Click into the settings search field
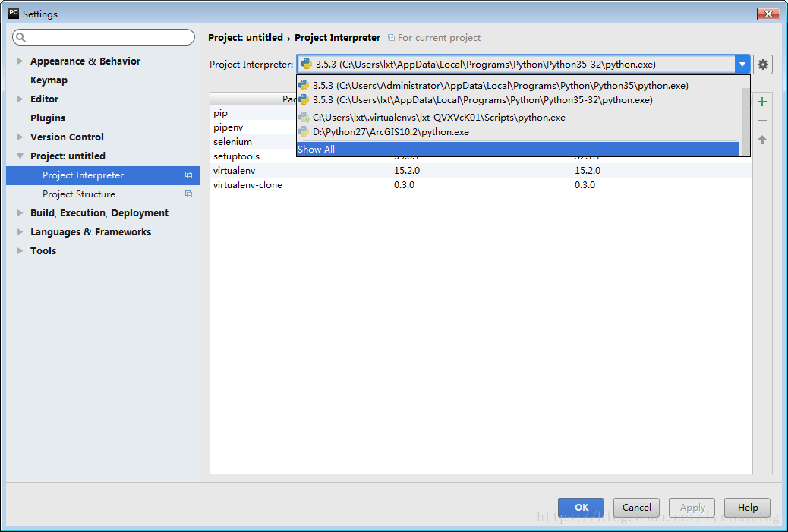 pyautogui.click(x=103, y=37)
